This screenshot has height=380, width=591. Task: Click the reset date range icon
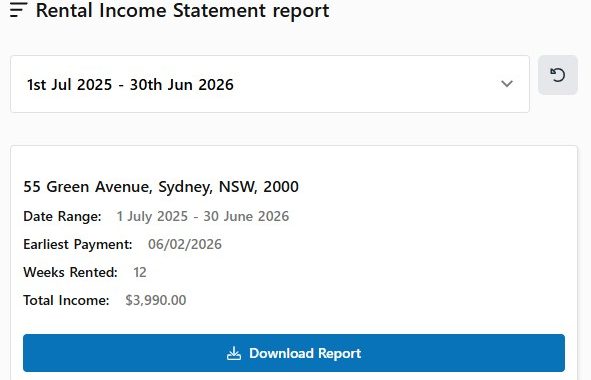click(557, 75)
